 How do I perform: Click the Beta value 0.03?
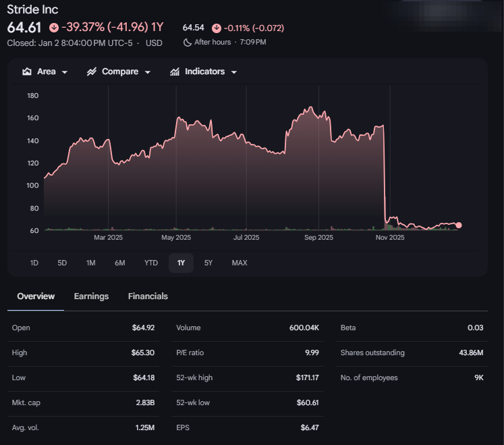[x=476, y=328]
